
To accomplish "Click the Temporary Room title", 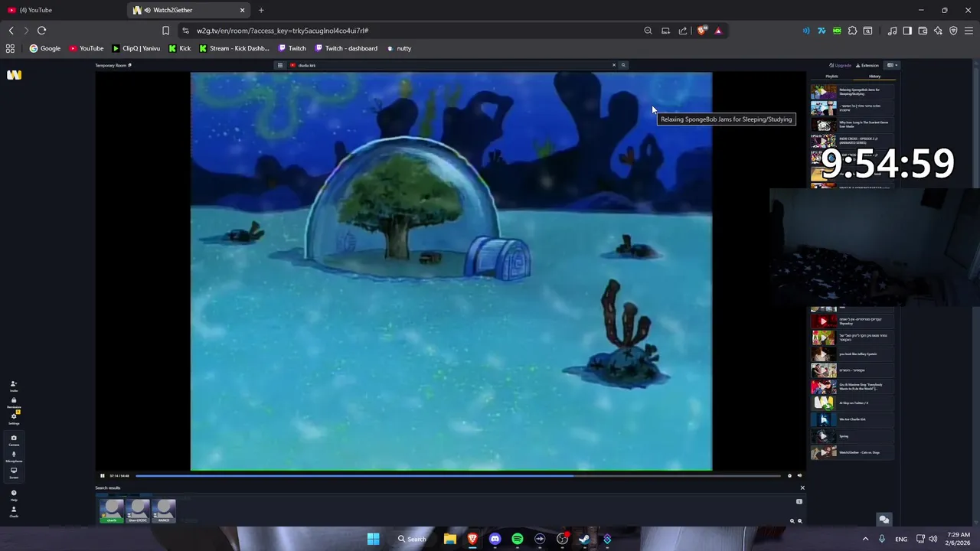I will 111,65.
